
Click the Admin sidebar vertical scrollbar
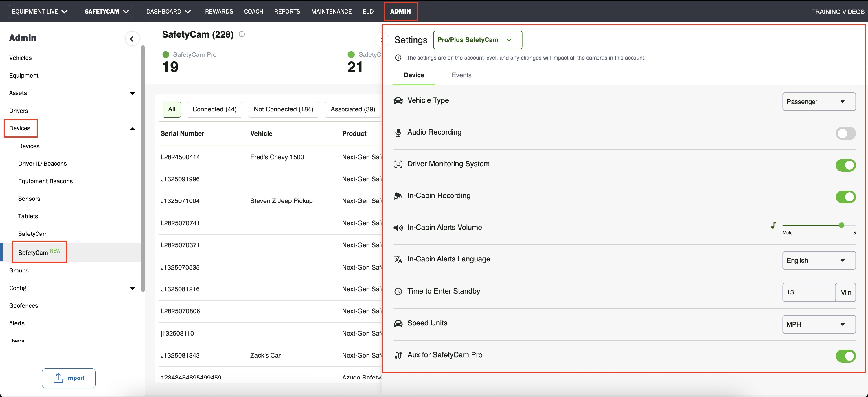(x=143, y=169)
